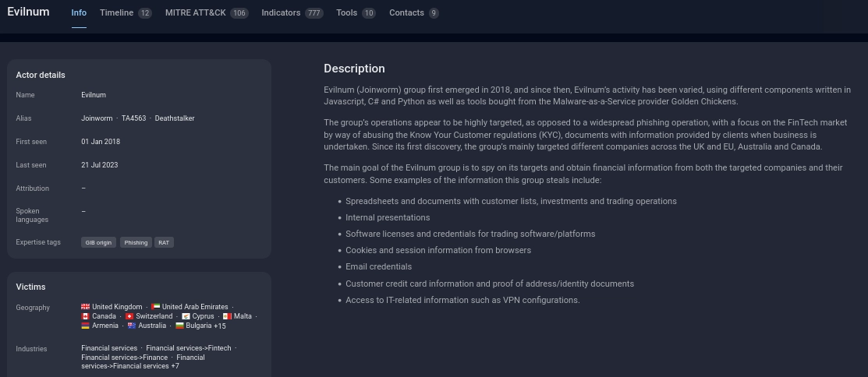The image size is (868, 377).
Task: Click the Financial services->Finance industry
Action: [x=125, y=358]
